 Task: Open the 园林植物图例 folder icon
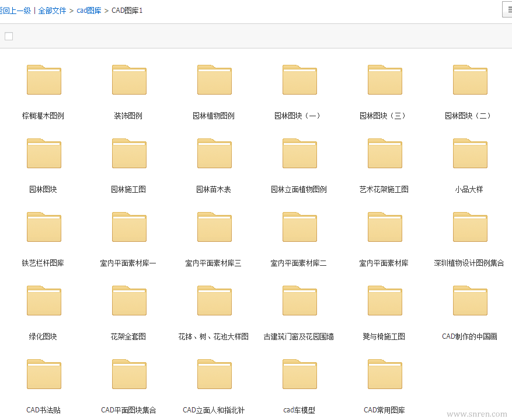(x=214, y=79)
